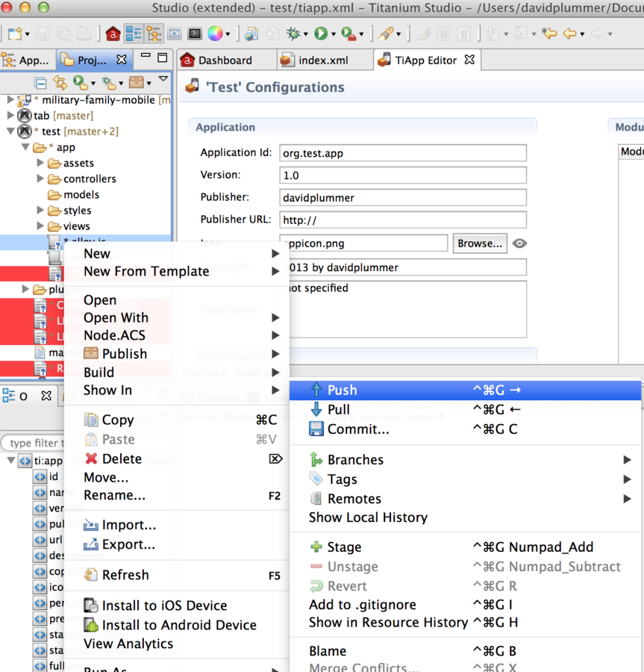This screenshot has height=672, width=644.
Task: Click the Run external tools icon
Action: pyautogui.click(x=348, y=34)
